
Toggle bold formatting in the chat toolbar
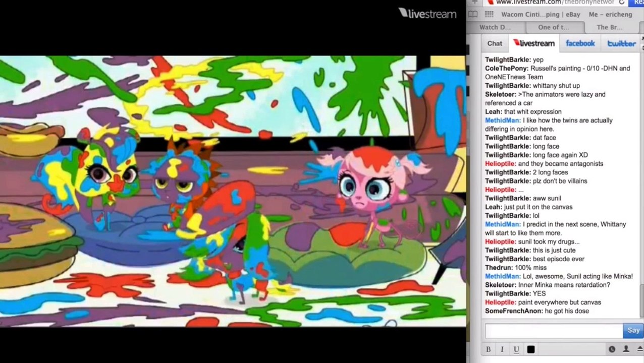point(488,349)
